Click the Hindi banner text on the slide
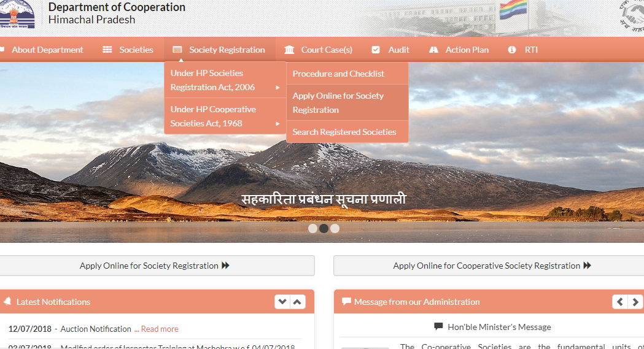Viewport: 644px width, 349px height. pos(324,199)
